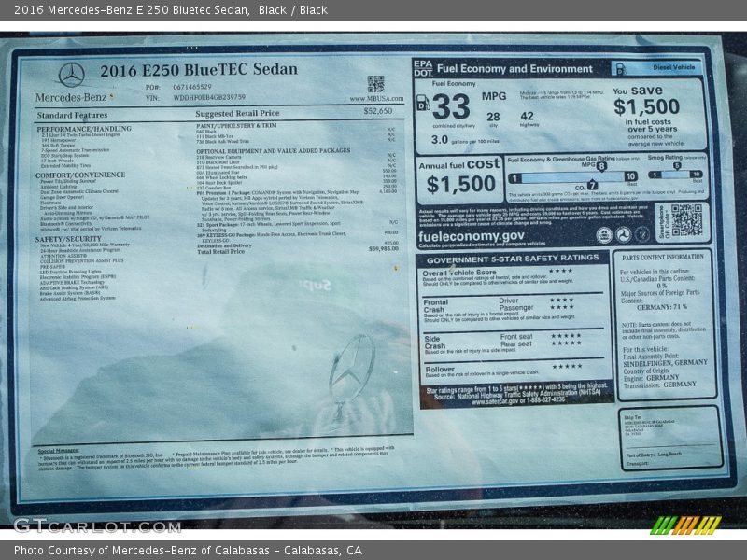Click the 3.0 gallons per 100 miles figure
Viewport: 747px width, 560px height.
pyautogui.click(x=439, y=139)
